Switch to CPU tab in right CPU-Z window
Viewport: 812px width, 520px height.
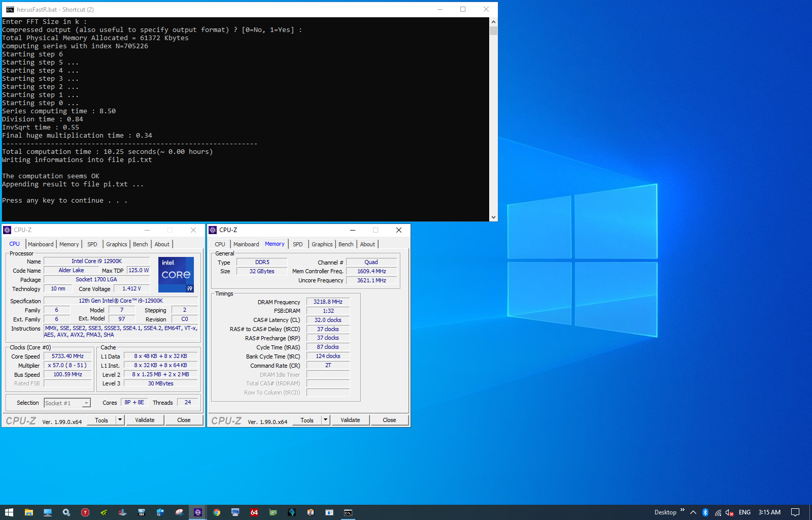(220, 244)
